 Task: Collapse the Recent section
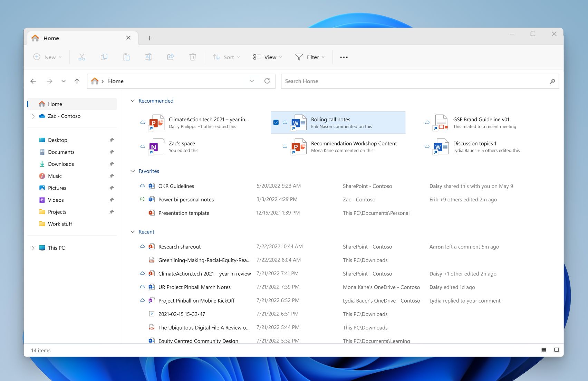(x=132, y=231)
